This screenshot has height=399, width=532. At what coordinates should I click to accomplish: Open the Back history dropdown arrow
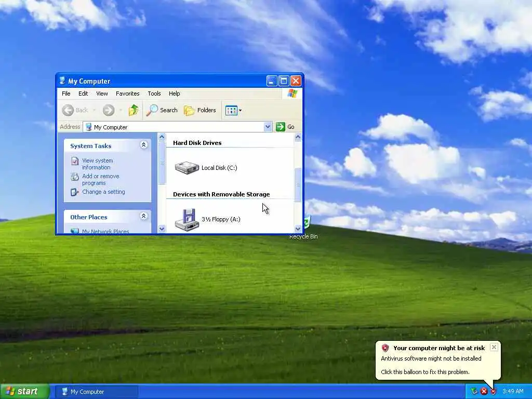pyautogui.click(x=94, y=110)
